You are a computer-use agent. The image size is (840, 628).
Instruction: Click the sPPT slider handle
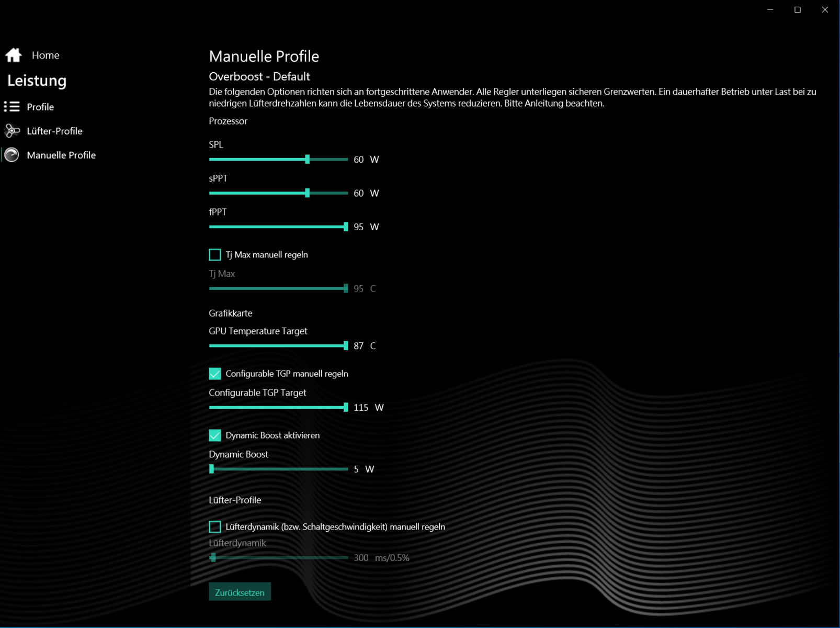(x=308, y=193)
